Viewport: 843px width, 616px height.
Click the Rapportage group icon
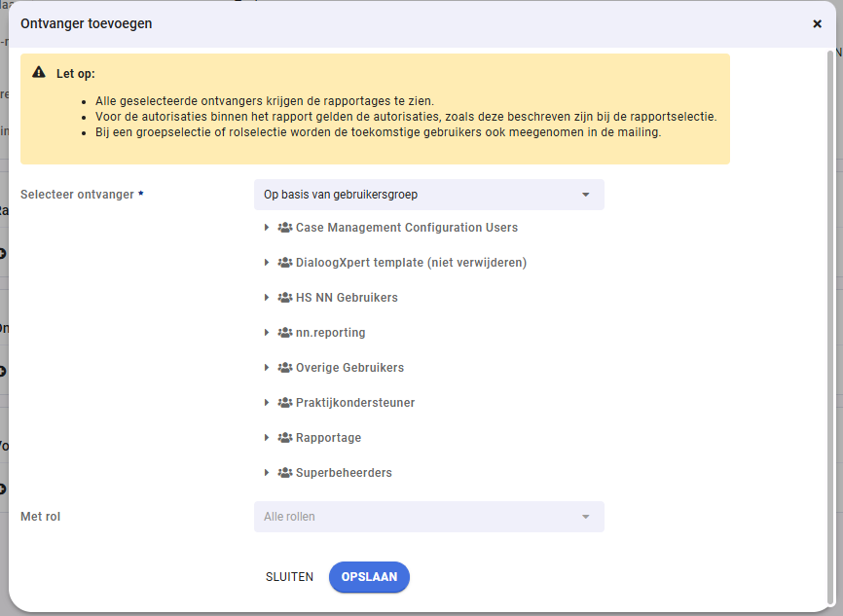(284, 438)
